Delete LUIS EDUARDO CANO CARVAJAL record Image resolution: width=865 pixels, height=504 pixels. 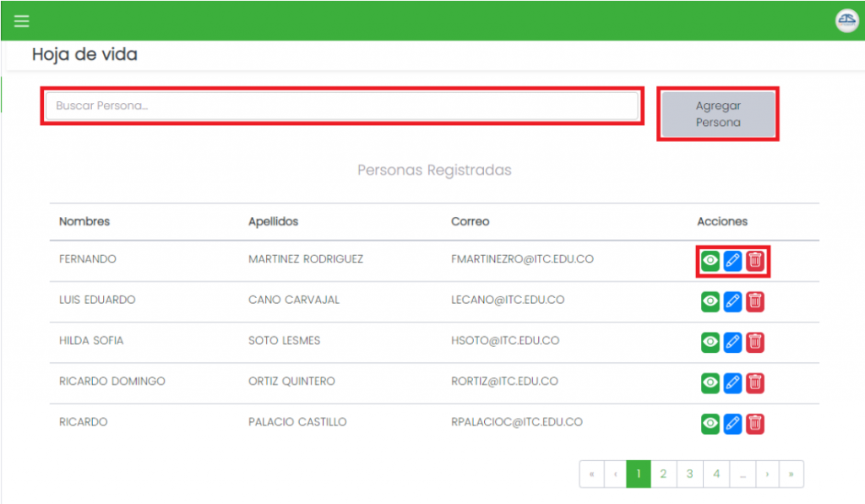(x=755, y=301)
